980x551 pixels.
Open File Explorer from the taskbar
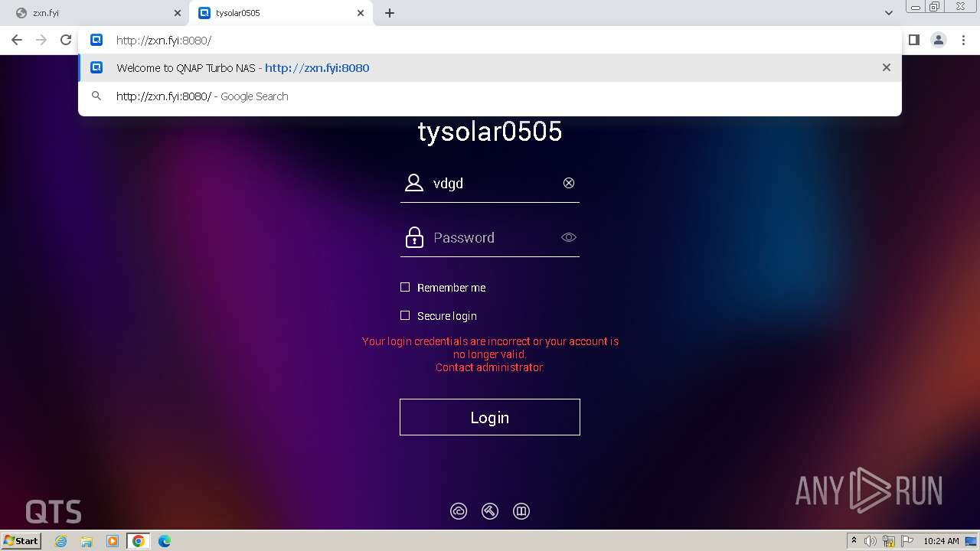click(87, 541)
